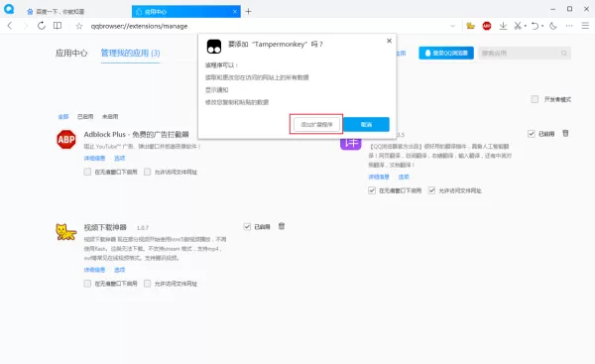Click the browser forward arrow

coord(26,26)
